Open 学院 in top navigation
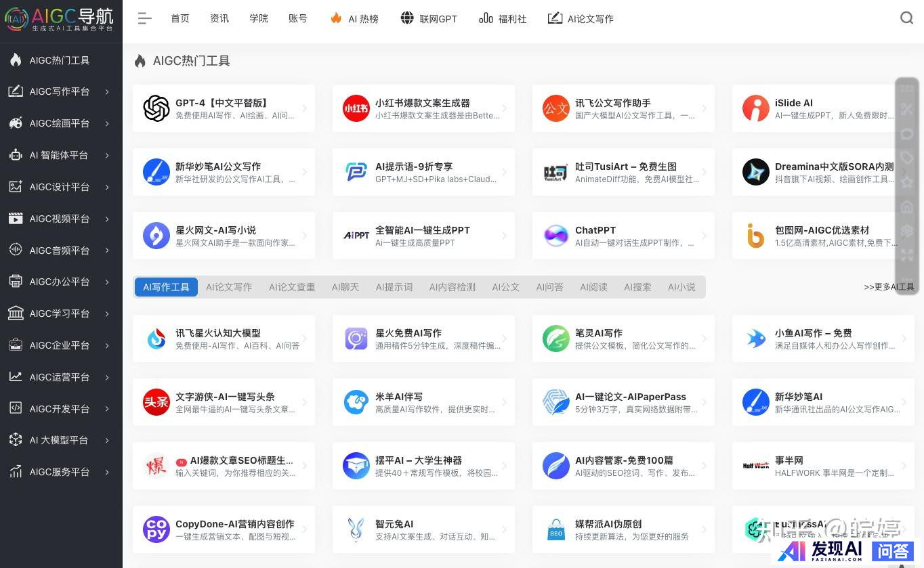 [259, 19]
